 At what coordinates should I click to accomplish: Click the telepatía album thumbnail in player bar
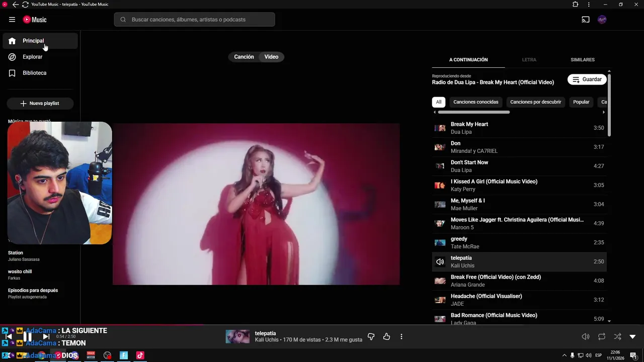[x=237, y=336]
